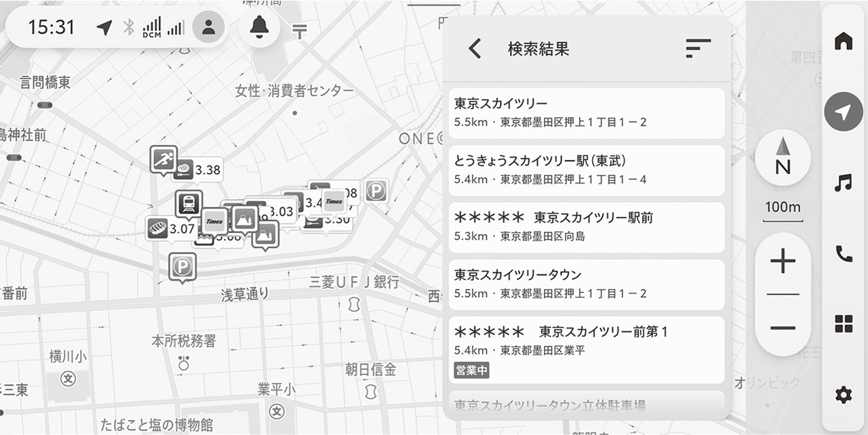The image size is (868, 435).
Task: Tap the train station map marker
Action: [188, 203]
